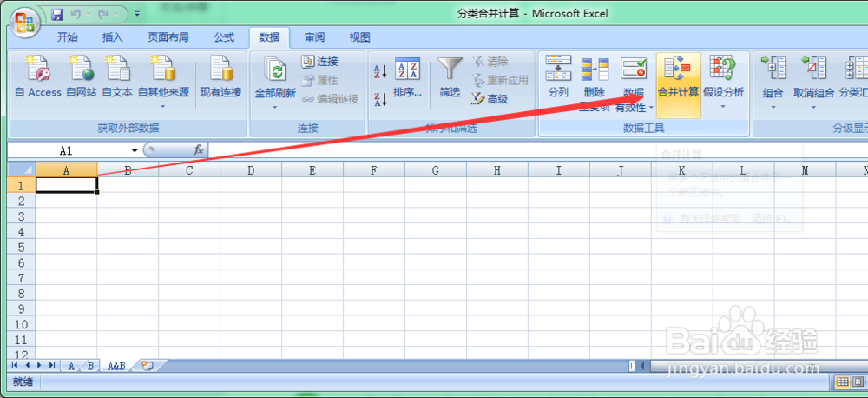Click the 取消组合 ungroup icon
The width and height of the screenshot is (868, 398).
point(814,70)
